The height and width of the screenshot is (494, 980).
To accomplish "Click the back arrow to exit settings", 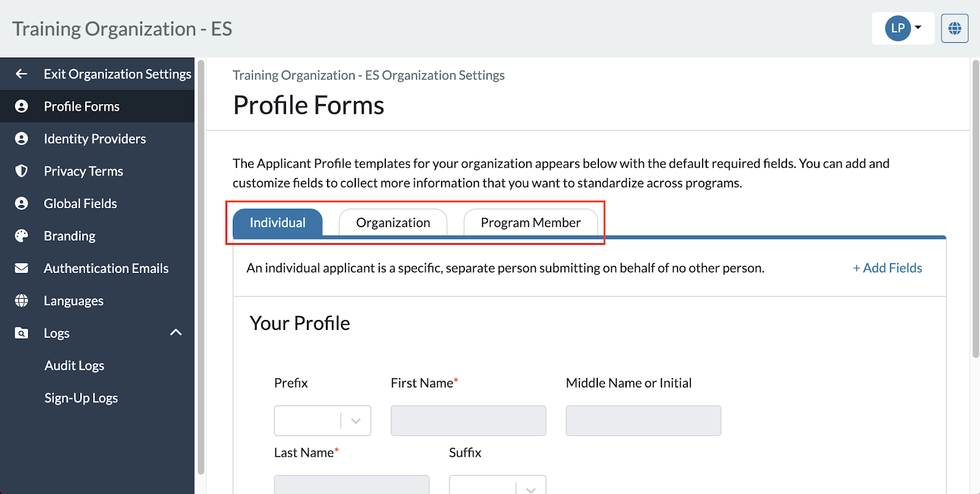I will 21,73.
